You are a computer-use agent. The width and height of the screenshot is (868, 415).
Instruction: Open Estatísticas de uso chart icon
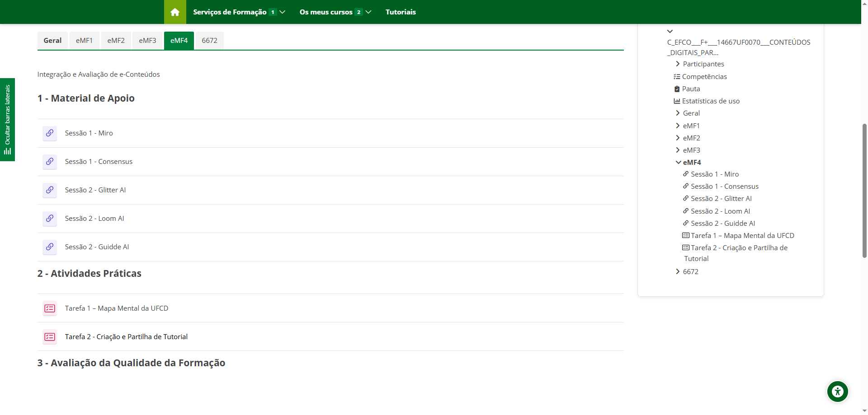(677, 101)
